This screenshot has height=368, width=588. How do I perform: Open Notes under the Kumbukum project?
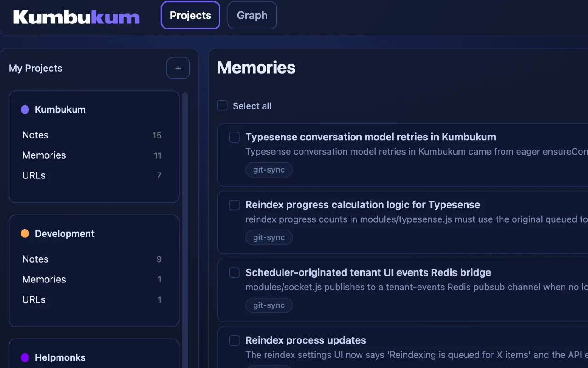point(35,135)
